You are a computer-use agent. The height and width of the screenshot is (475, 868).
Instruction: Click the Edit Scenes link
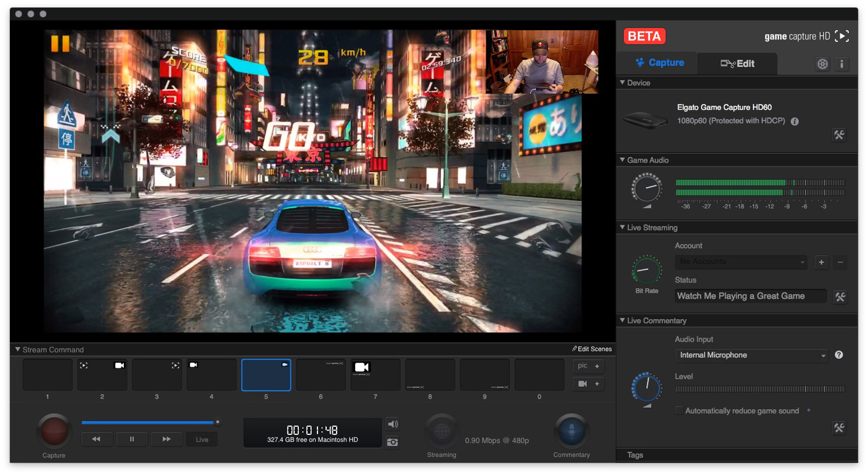coord(592,349)
